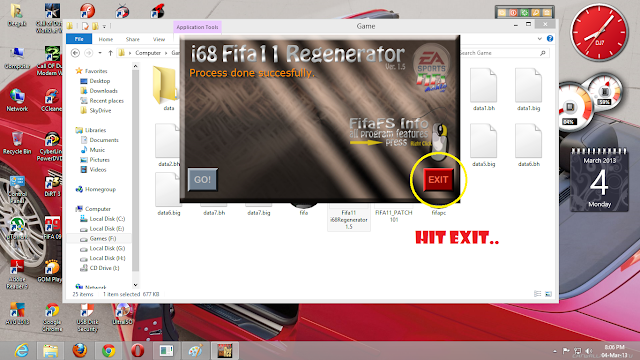This screenshot has width=640, height=360.
Task: Go forward using Explorer forward arrow
Action: pyautogui.click(x=88, y=53)
